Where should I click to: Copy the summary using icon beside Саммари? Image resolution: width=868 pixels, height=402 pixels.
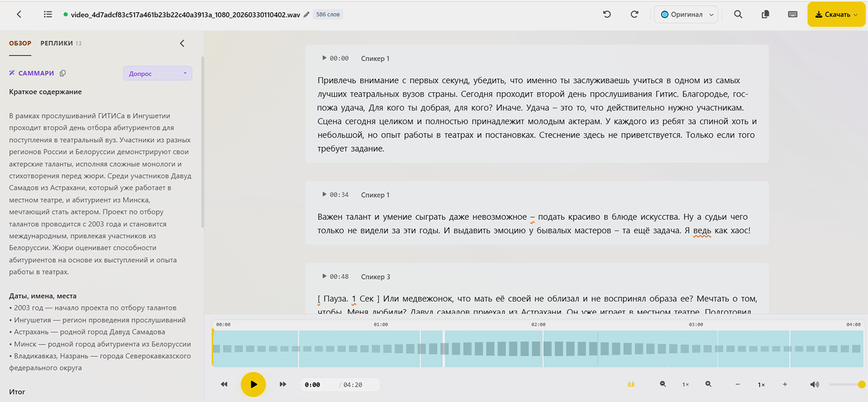point(63,73)
